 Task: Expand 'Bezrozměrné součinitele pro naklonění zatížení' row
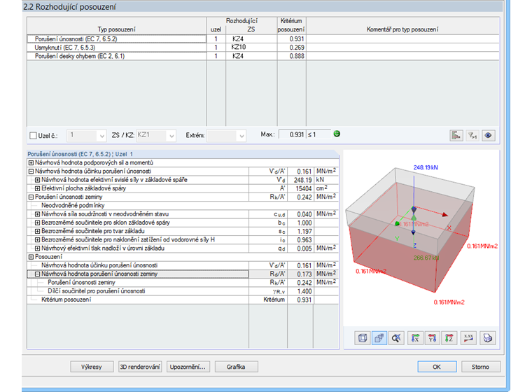pos(37,239)
